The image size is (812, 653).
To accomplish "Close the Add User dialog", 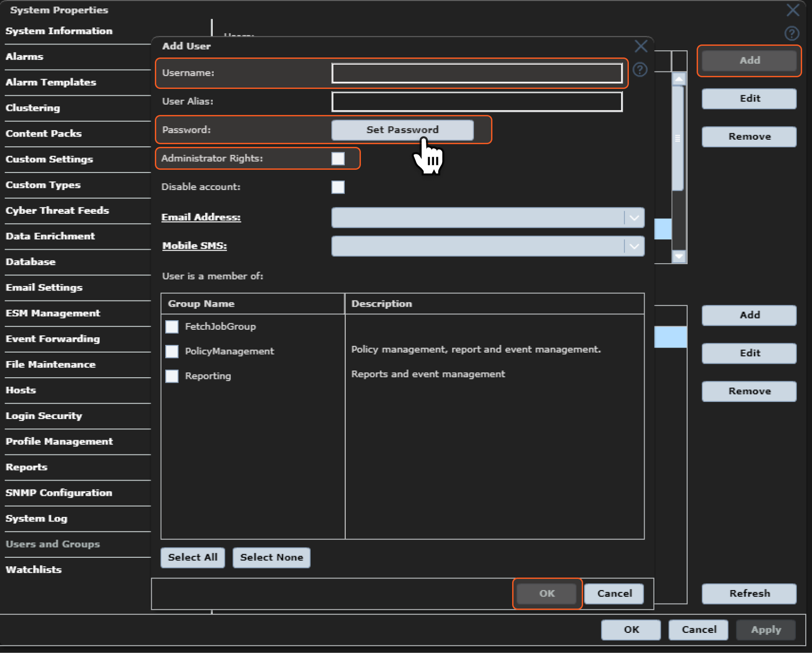I will click(x=641, y=46).
